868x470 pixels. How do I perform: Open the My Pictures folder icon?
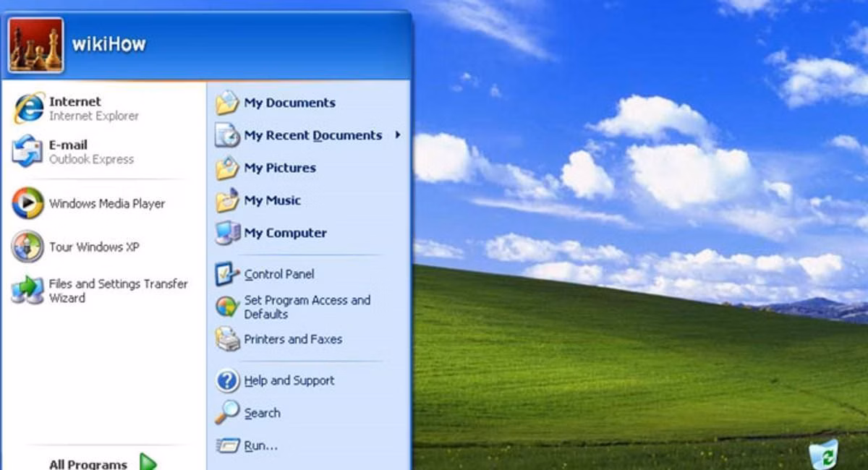[227, 168]
